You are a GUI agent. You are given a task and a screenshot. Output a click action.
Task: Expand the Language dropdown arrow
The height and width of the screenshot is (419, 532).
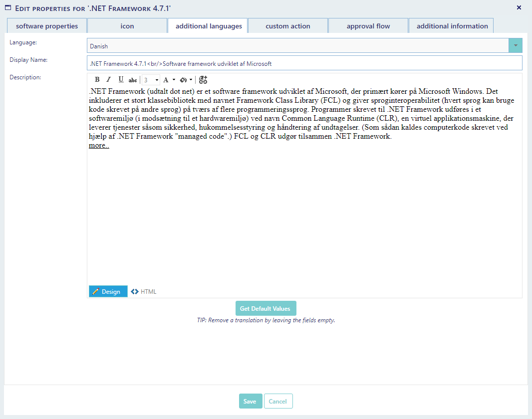(x=515, y=46)
